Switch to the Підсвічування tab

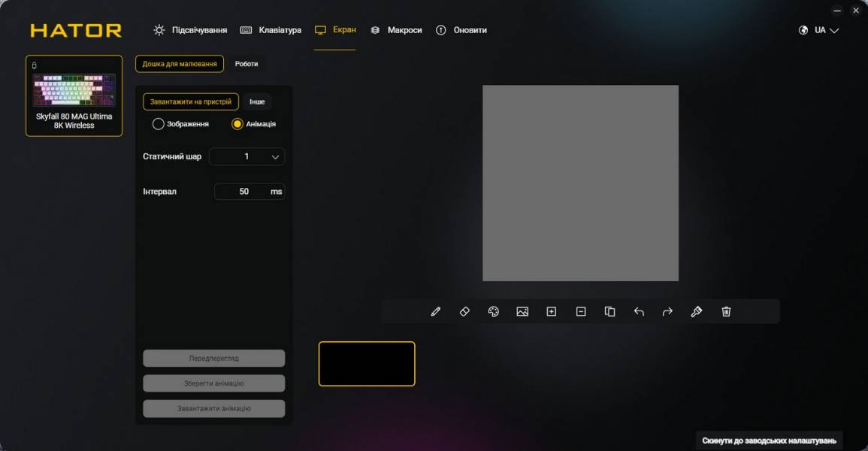190,30
